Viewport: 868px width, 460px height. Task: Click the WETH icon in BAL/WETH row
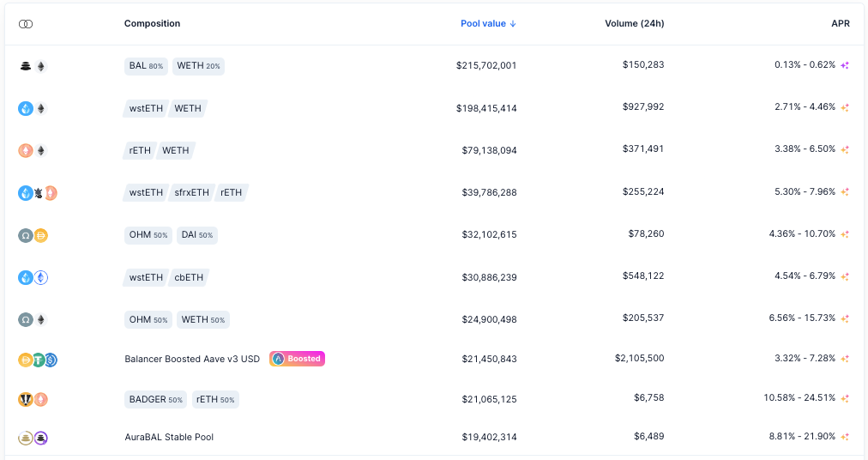40,66
